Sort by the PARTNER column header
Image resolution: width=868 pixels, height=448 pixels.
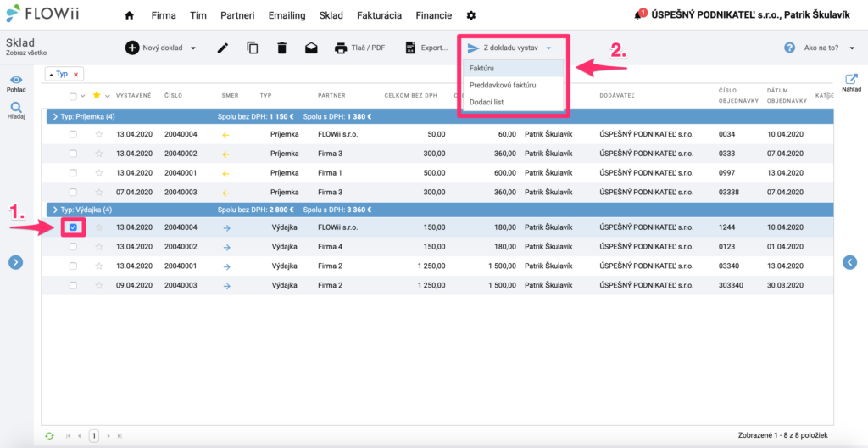click(331, 95)
